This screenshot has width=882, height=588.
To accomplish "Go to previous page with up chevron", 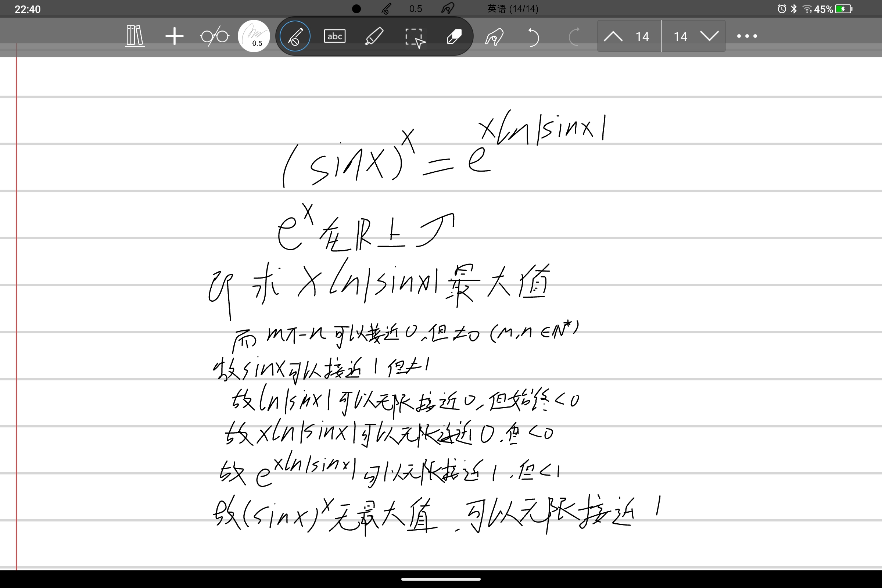I will (613, 36).
